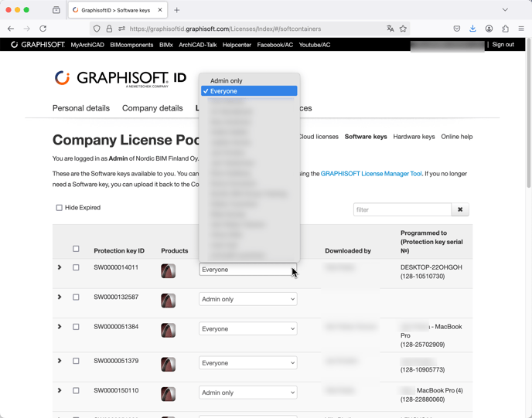The width and height of the screenshot is (532, 418).
Task: Click the GRAPHISOFT logo in black bar
Action: pyautogui.click(x=38, y=45)
